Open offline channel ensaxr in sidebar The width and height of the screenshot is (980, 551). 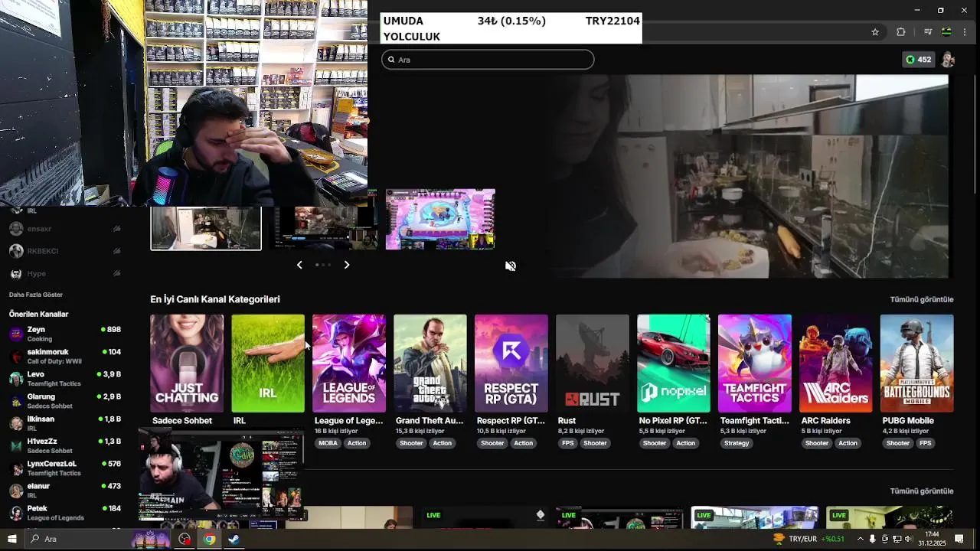point(65,229)
